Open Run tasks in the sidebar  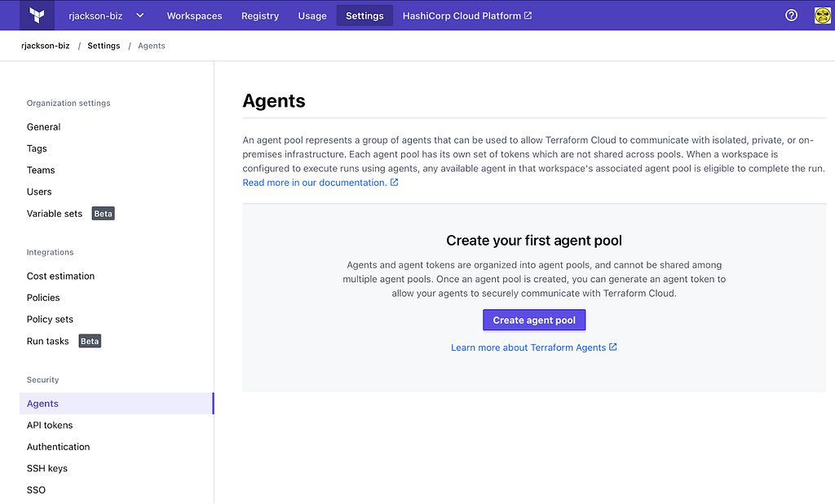click(x=48, y=341)
